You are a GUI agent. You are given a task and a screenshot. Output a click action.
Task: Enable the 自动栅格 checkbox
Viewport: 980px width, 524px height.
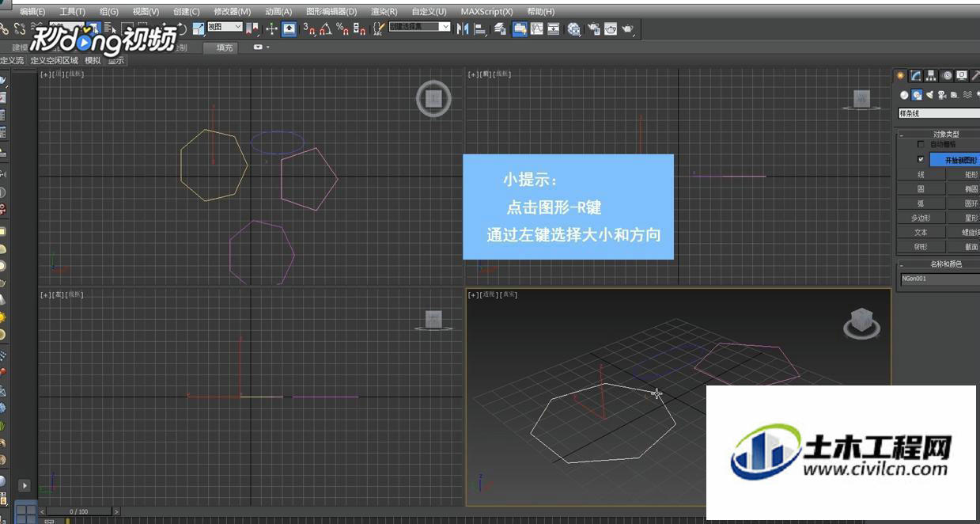point(921,145)
